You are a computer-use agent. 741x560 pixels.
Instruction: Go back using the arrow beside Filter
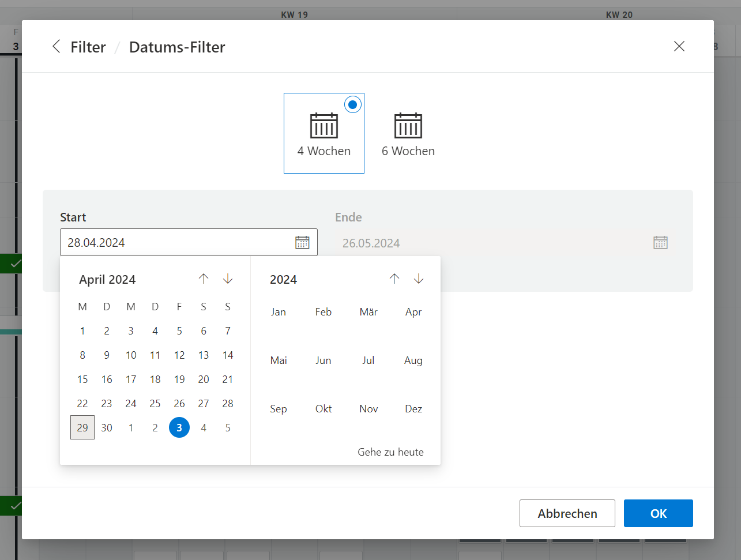coord(56,47)
